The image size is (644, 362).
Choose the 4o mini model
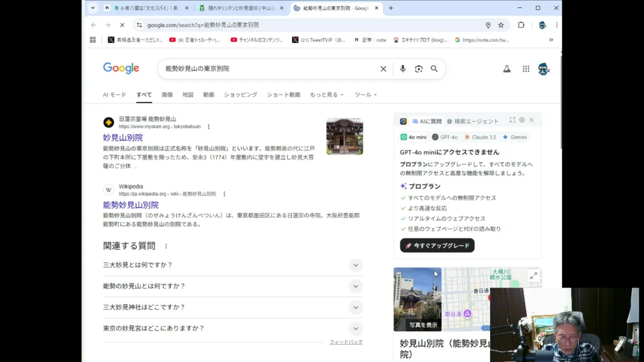(414, 137)
